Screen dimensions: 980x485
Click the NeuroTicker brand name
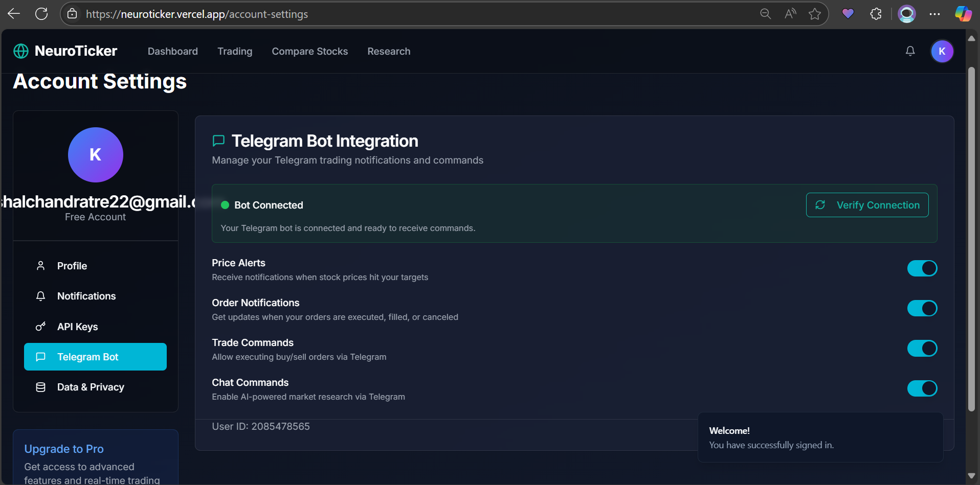pos(76,51)
